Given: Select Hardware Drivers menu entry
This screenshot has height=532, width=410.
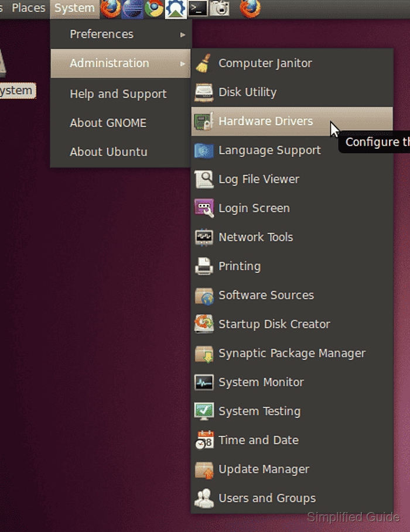Looking at the screenshot, I should (292, 122).
